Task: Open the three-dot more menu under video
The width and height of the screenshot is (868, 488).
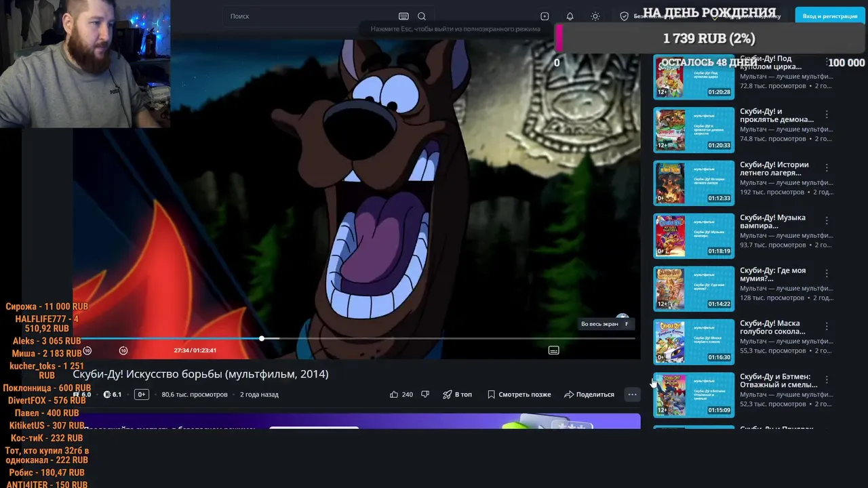Action: [x=632, y=394]
